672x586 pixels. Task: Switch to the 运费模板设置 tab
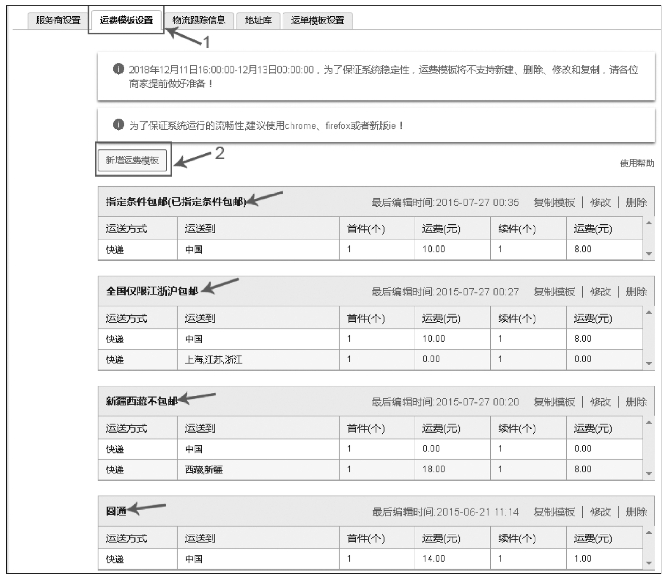tap(126, 20)
